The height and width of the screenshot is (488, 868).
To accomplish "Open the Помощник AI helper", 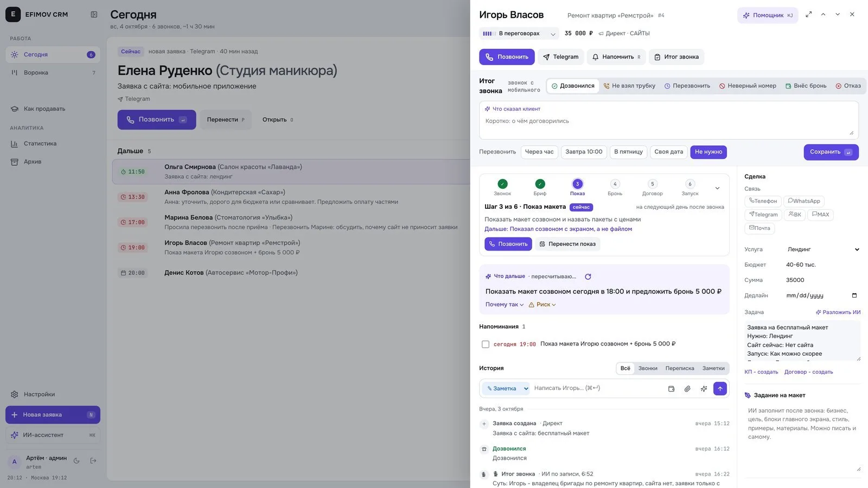I will 768,15.
